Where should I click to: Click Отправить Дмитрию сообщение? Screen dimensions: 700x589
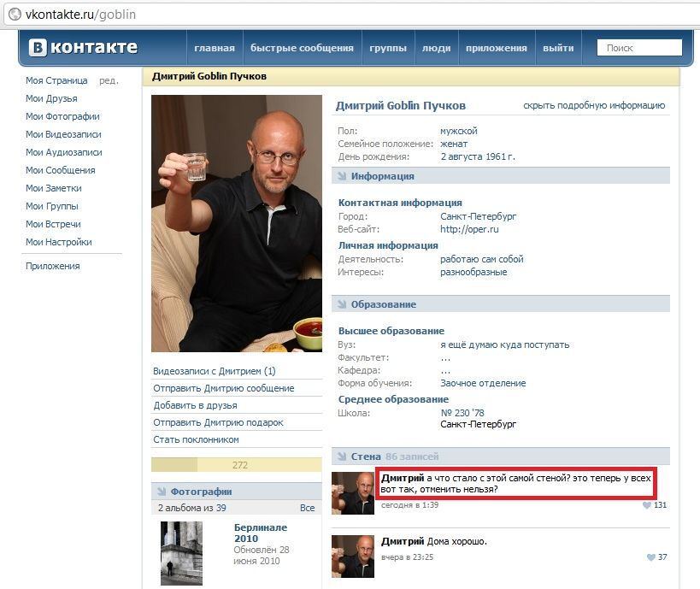click(x=224, y=388)
